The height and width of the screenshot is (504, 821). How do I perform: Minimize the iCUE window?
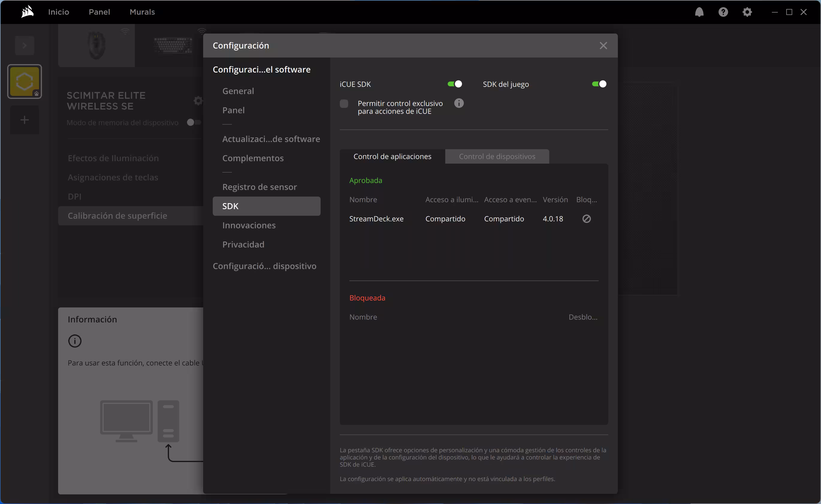coord(775,12)
